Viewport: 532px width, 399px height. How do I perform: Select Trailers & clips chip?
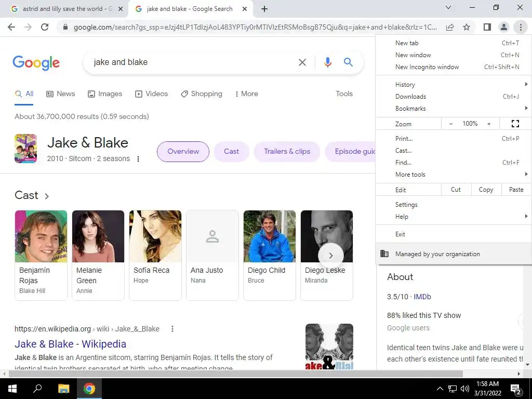click(287, 152)
